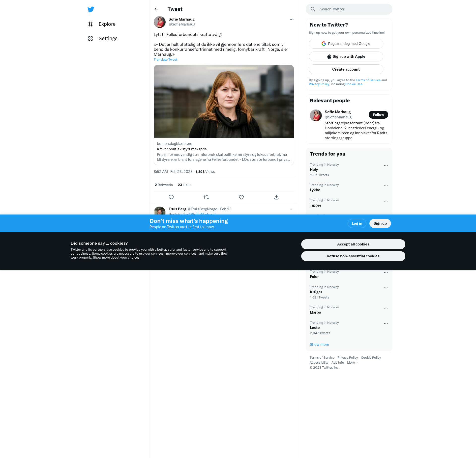Open footer Terms of Service link
The width and height of the screenshot is (476, 458).
322,358
